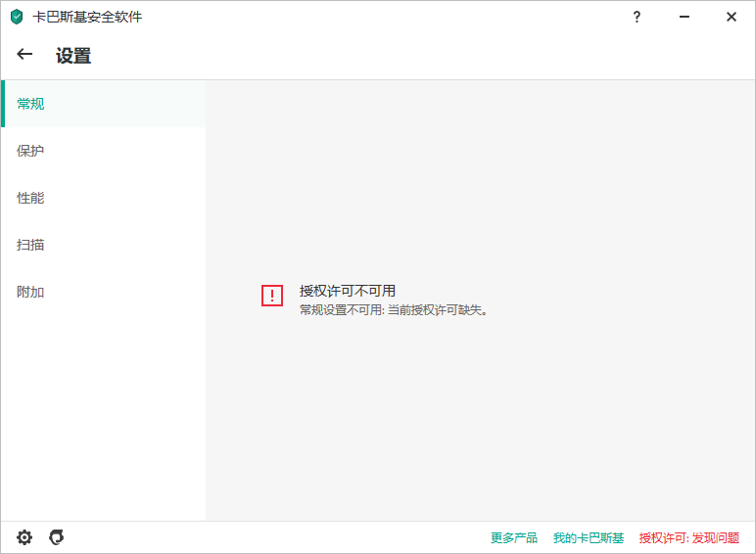Click the red exclamation warning icon
Image resolution: width=756 pixels, height=554 pixels.
[x=272, y=296]
